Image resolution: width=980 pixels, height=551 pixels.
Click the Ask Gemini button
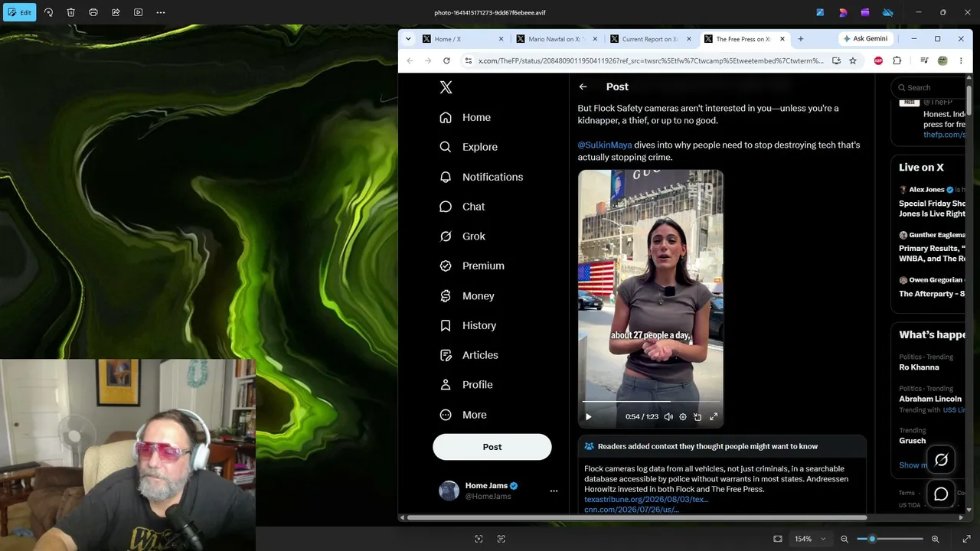point(865,39)
